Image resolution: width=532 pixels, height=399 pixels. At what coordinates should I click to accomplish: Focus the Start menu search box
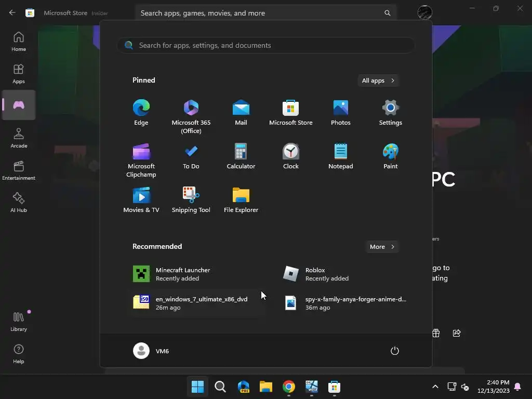(x=265, y=46)
